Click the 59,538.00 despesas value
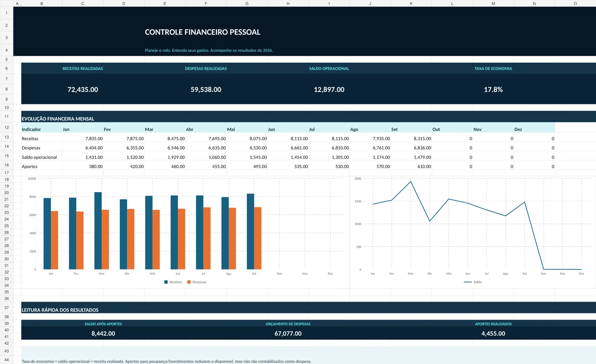The width and height of the screenshot is (596, 364). coord(206,90)
